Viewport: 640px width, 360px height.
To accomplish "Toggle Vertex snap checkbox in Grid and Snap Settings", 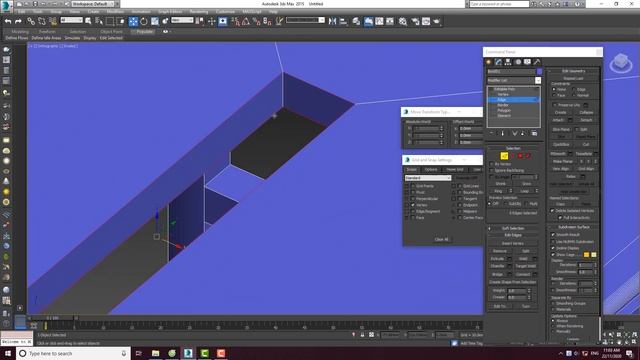I will tap(413, 205).
